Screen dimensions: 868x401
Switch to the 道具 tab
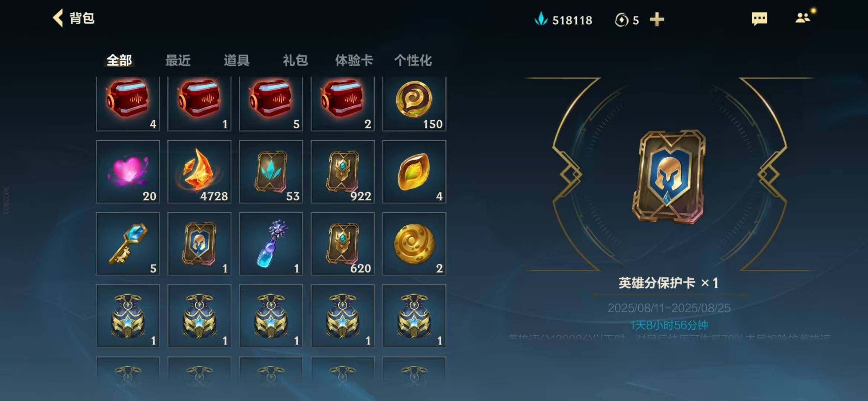(x=237, y=60)
